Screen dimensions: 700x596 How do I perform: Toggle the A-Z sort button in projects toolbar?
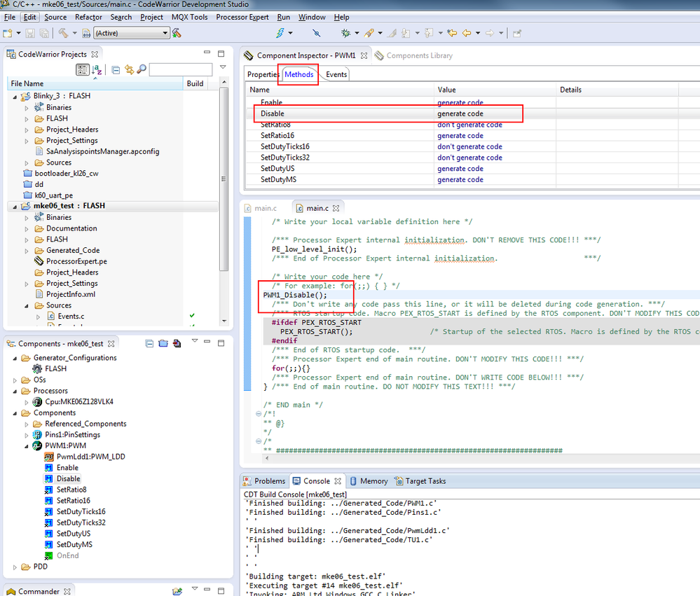pyautogui.click(x=97, y=69)
